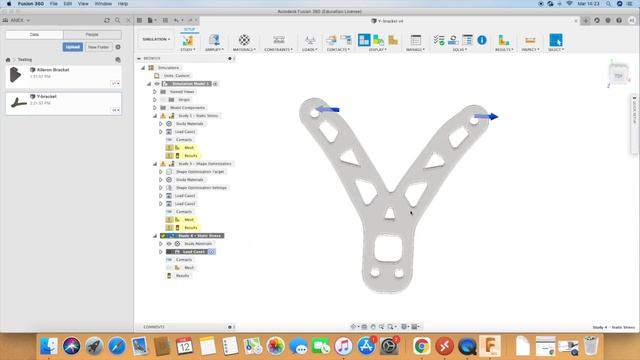Open the Y-bracket thumbnail
The height and width of the screenshot is (360, 640).
pos(18,102)
